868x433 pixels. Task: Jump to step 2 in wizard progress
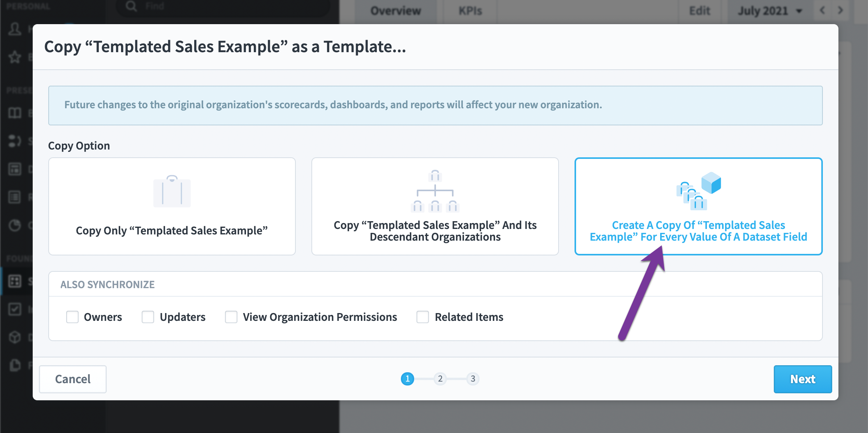tap(440, 378)
